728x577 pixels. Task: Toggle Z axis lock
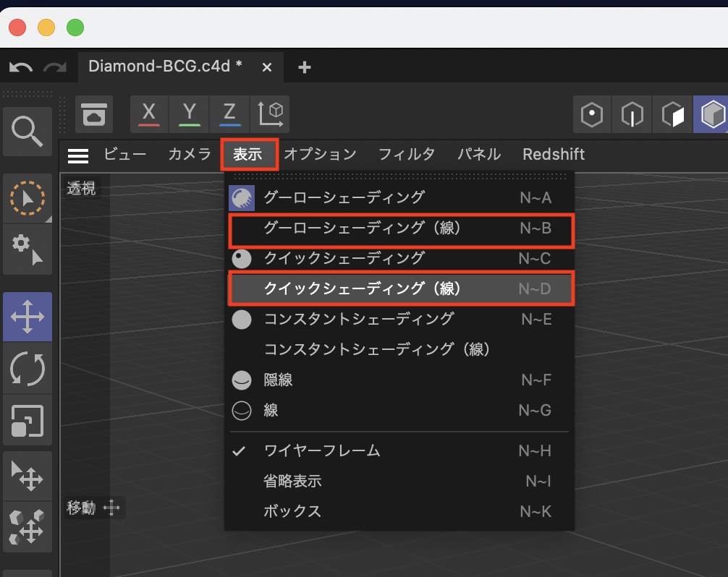[229, 114]
